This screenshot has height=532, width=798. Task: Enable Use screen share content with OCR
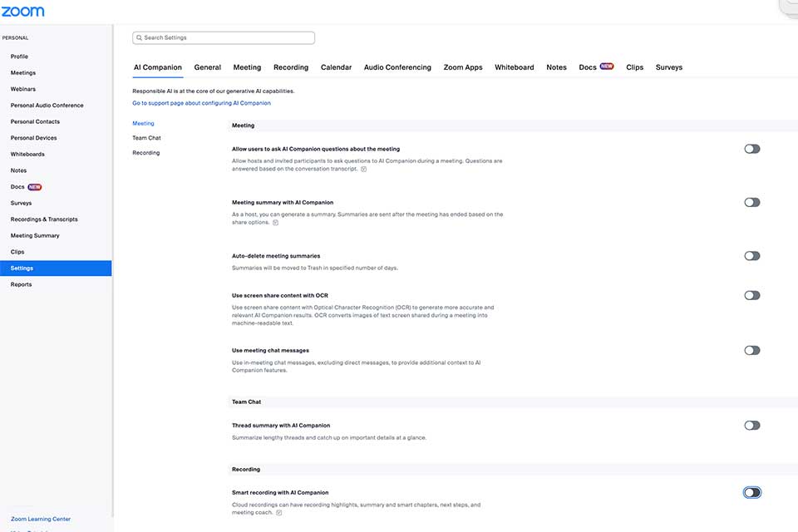pyautogui.click(x=751, y=295)
